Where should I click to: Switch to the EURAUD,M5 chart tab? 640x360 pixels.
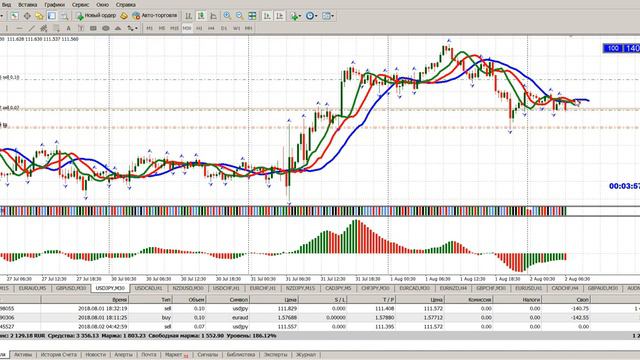click(33, 288)
